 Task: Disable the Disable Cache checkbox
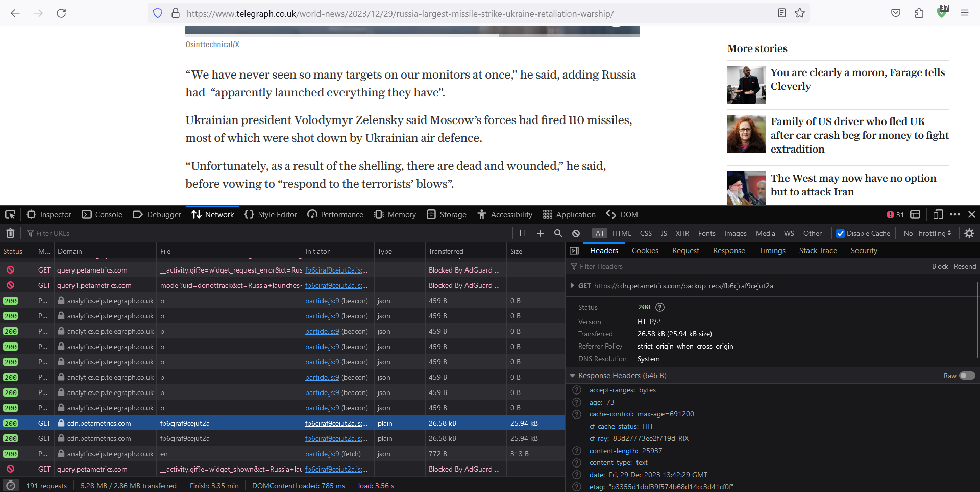[841, 233]
